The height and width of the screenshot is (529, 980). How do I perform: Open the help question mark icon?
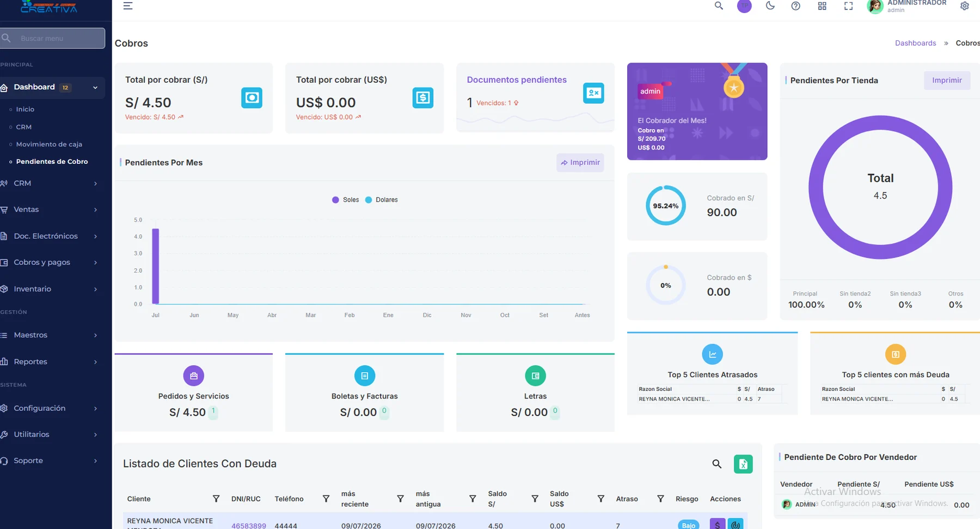coord(795,6)
